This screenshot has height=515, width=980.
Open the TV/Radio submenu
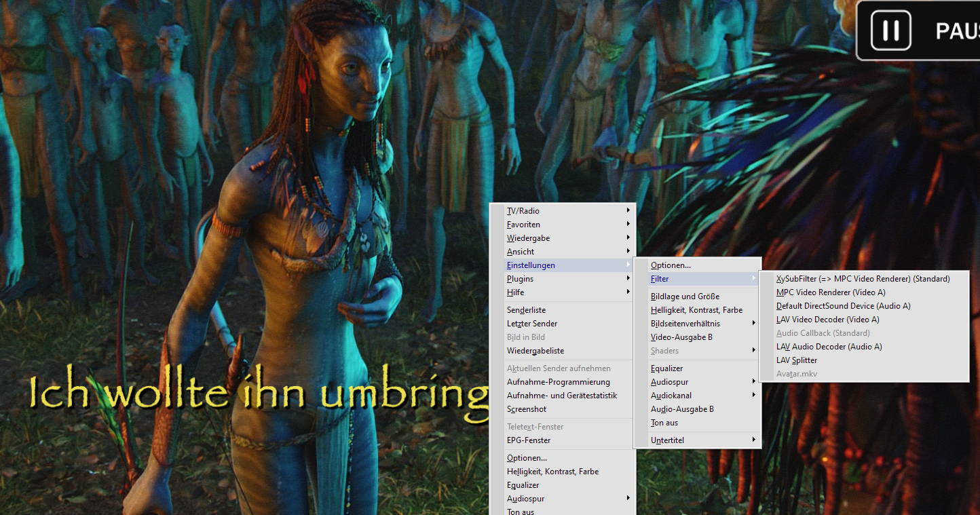[523, 211]
